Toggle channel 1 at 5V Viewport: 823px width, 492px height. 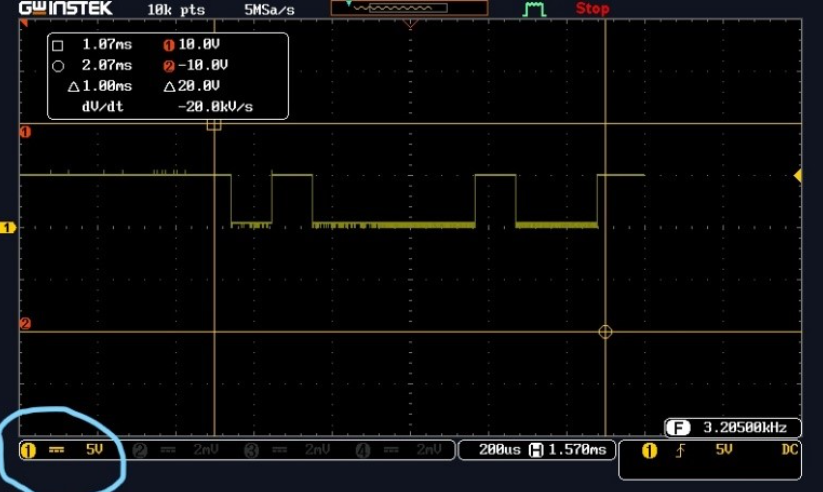coord(62,450)
